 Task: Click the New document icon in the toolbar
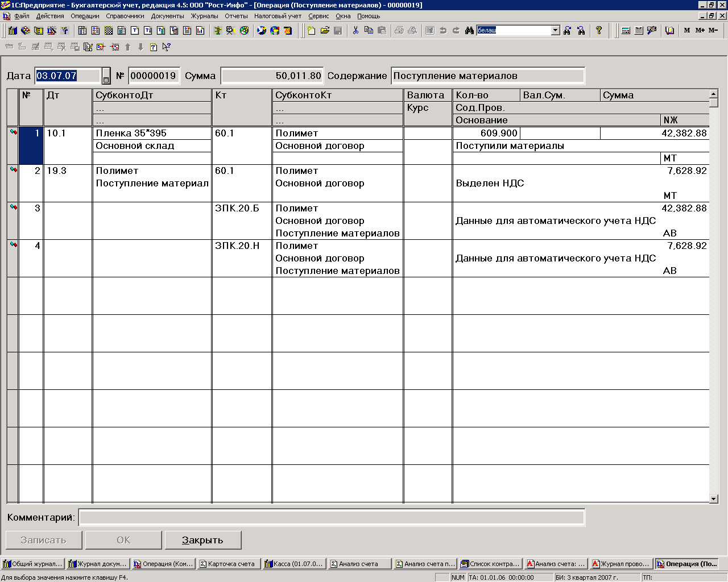[311, 30]
